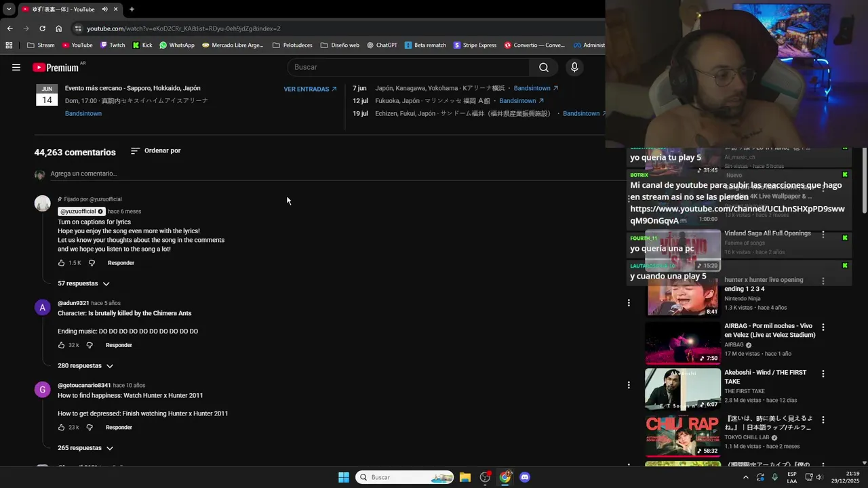868x488 pixels.
Task: Dislike the @adun9321 comment
Action: (x=90, y=345)
